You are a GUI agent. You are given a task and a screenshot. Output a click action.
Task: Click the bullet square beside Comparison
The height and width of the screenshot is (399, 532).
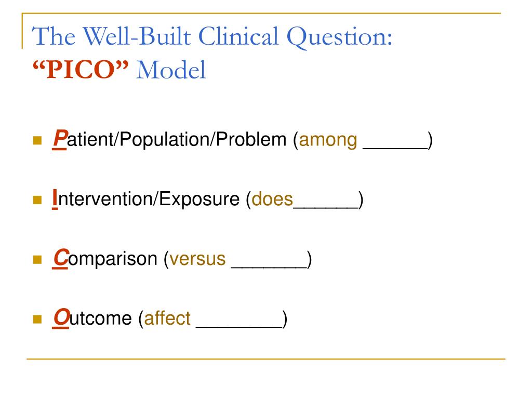coord(37,260)
